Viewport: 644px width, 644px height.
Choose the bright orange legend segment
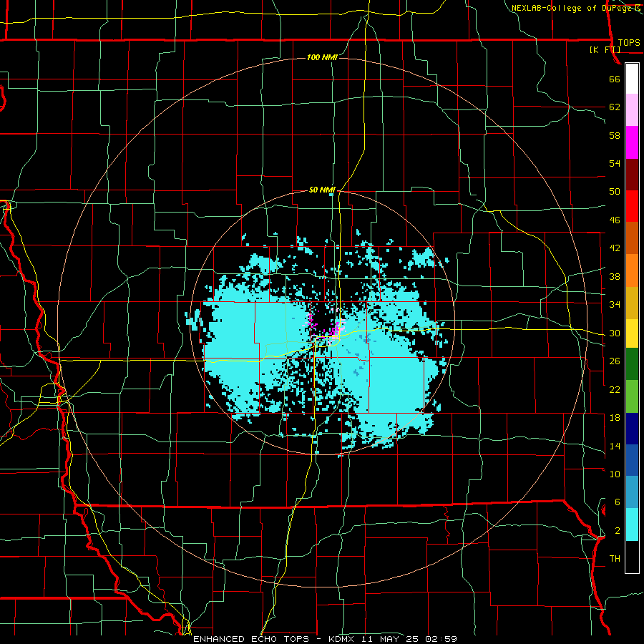[632, 270]
